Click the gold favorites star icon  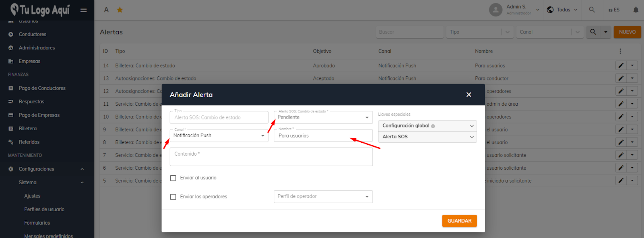click(x=120, y=10)
